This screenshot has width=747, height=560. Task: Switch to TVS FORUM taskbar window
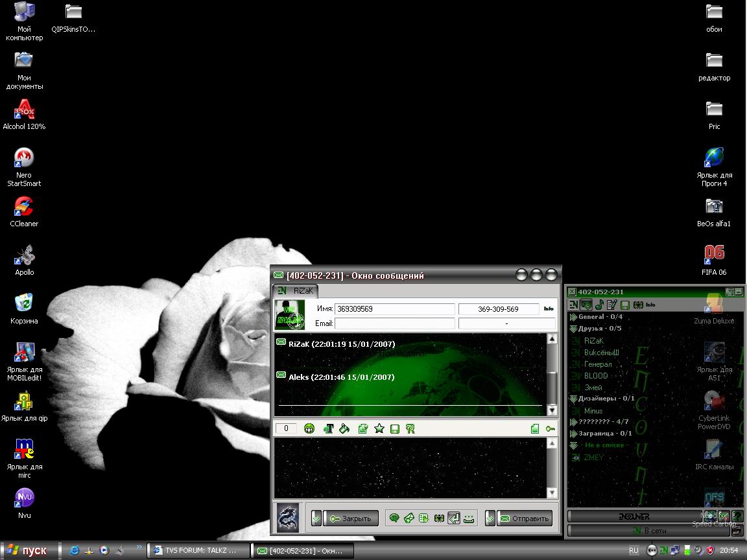point(198,550)
